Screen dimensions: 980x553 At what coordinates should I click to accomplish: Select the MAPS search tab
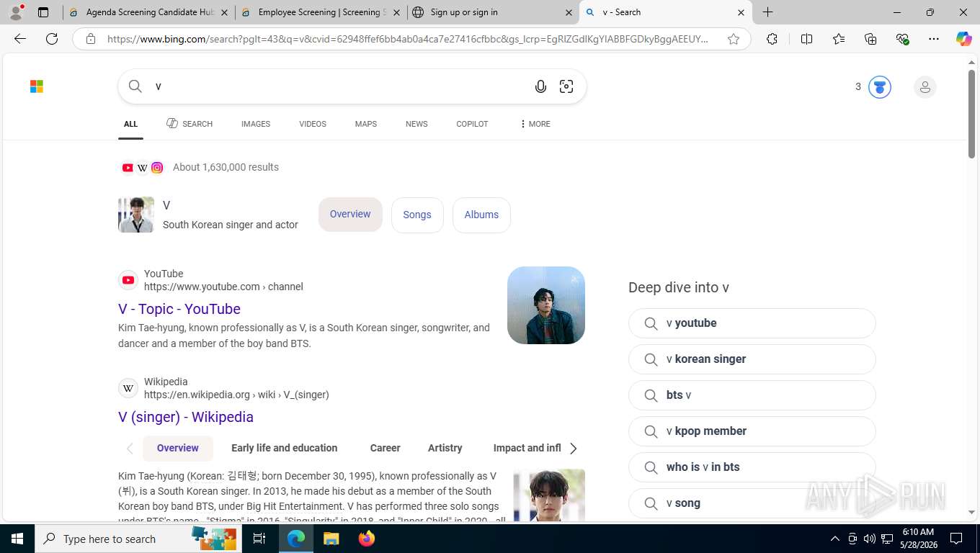tap(366, 124)
